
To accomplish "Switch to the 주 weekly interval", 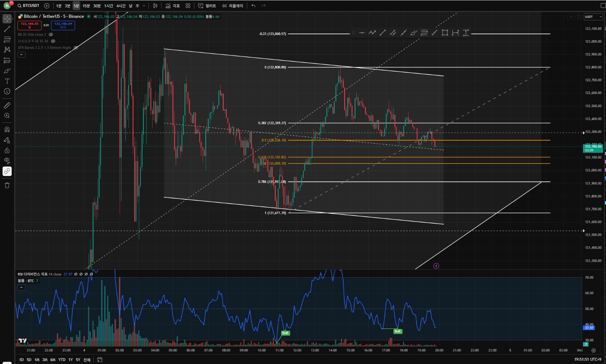I will pos(137,5).
